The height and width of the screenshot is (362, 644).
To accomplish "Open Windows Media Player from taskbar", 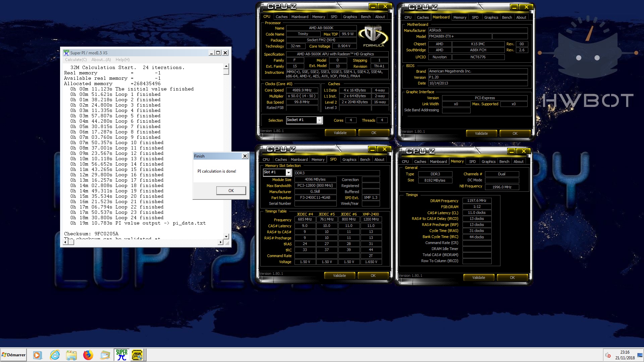I will click(x=37, y=355).
